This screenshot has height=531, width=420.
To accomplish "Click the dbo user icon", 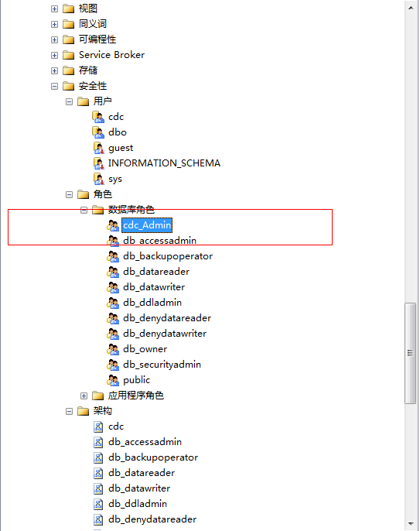I will pos(98,133).
